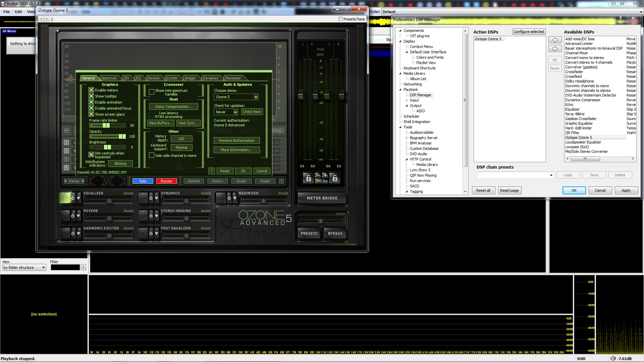The image size is (644, 362).
Task: Click the Maximizer module power icon
Action: (x=229, y=198)
